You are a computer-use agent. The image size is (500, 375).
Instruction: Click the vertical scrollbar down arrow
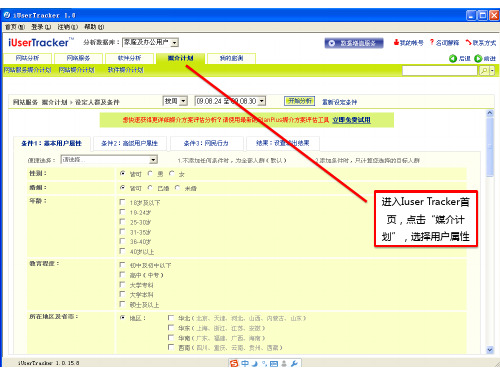pos(490,350)
